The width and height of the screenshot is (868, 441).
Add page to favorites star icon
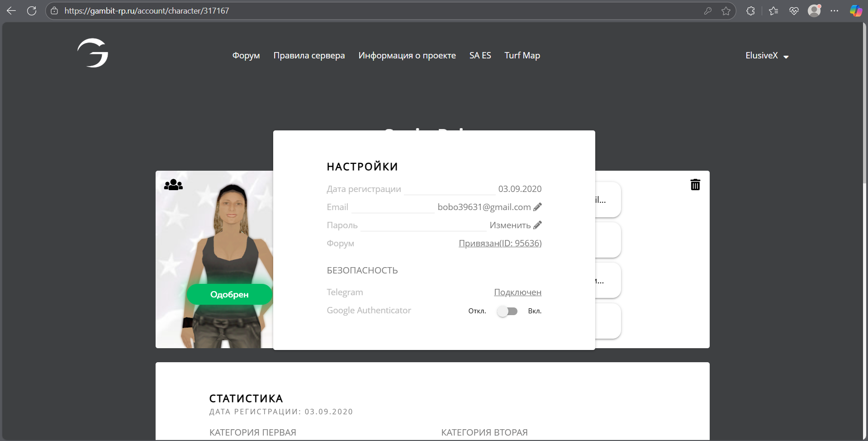[726, 11]
